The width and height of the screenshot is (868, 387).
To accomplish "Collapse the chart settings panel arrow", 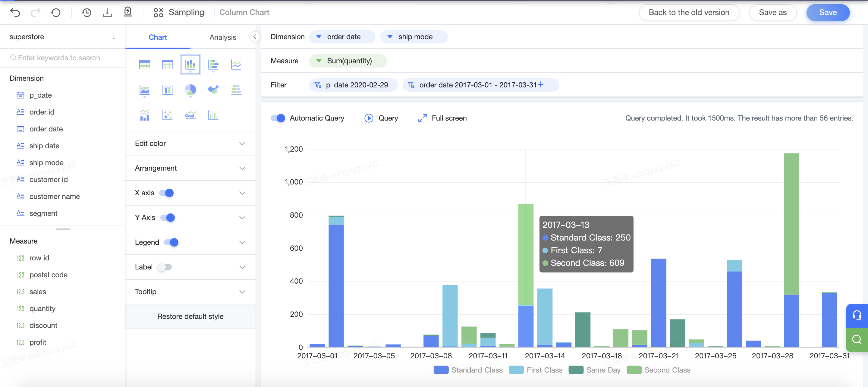I will (x=255, y=37).
